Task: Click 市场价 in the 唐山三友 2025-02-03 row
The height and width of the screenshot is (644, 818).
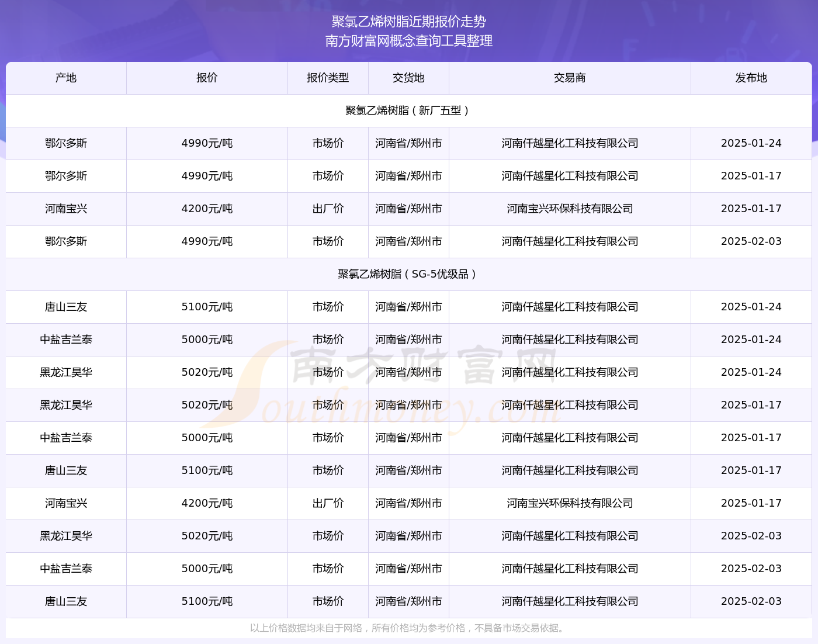Action: pyautogui.click(x=328, y=601)
